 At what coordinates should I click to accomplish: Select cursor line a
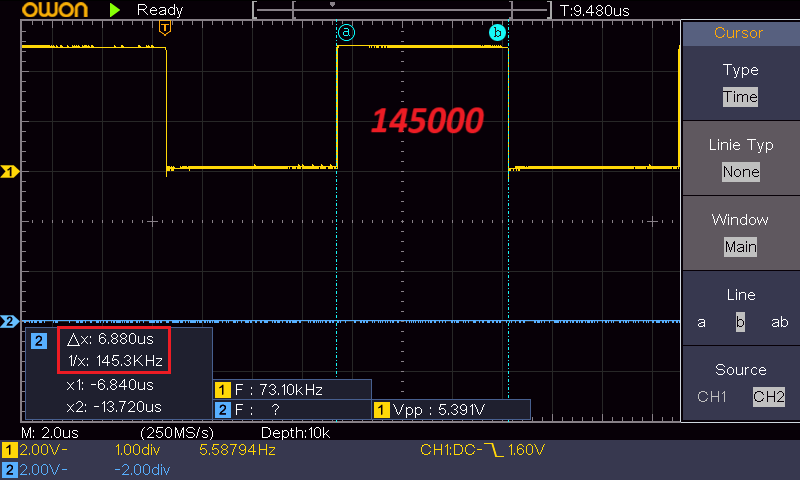tap(702, 322)
